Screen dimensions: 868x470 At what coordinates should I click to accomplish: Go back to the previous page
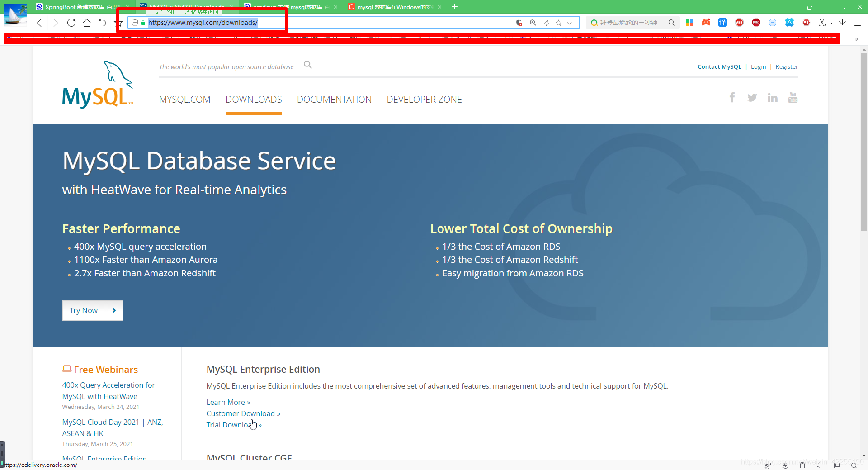point(39,23)
